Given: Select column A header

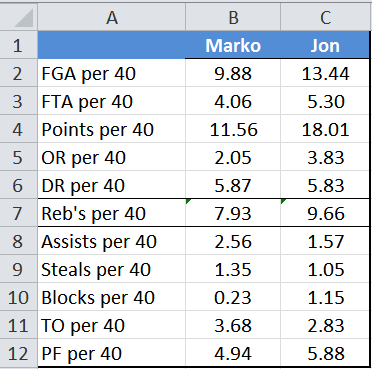Looking at the screenshot, I should point(112,17).
